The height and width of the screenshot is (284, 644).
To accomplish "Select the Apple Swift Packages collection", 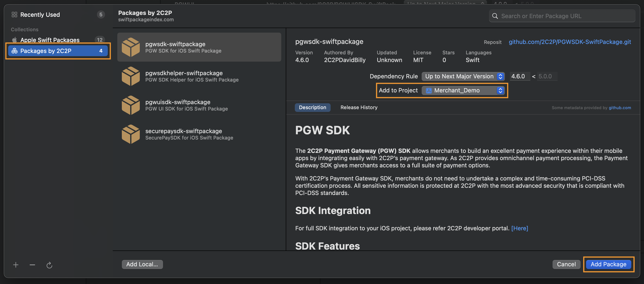I will click(58, 40).
